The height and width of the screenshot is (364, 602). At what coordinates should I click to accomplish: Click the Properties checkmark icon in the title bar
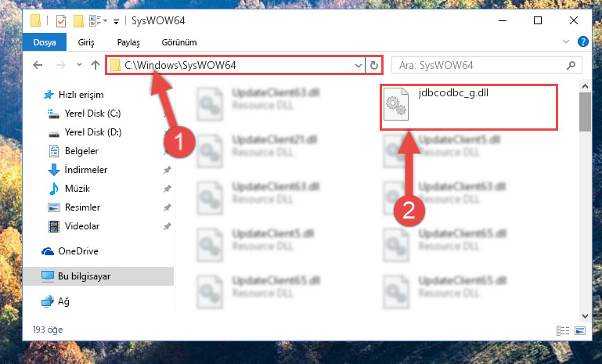pyautogui.click(x=60, y=20)
